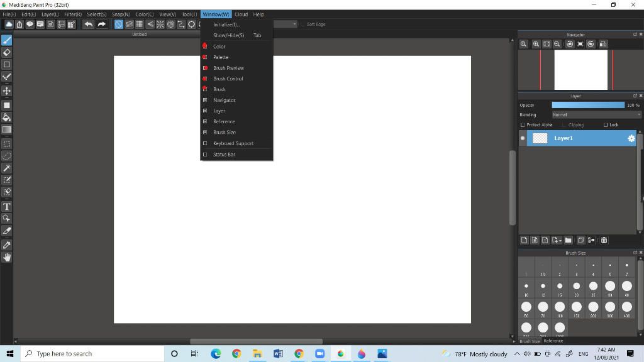The height and width of the screenshot is (362, 644).
Task: Open the Blending mode dropdown
Action: click(596, 115)
